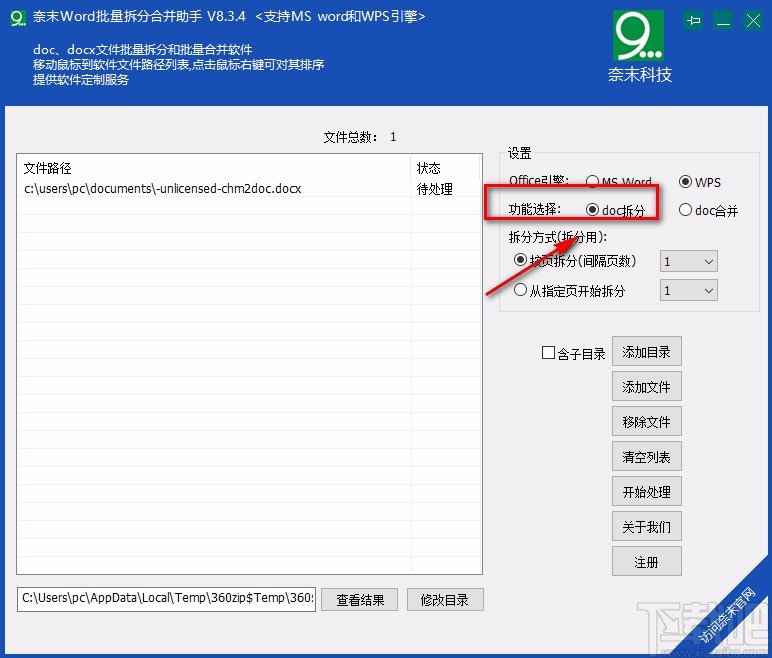The height and width of the screenshot is (658, 772).
Task: Click 查看结果 to view results
Action: coord(359,599)
